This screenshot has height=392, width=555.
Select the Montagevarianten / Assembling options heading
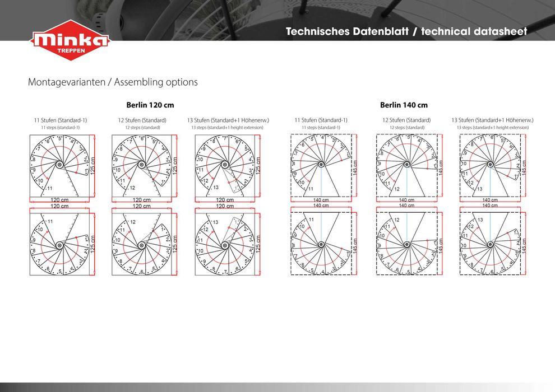click(x=113, y=82)
